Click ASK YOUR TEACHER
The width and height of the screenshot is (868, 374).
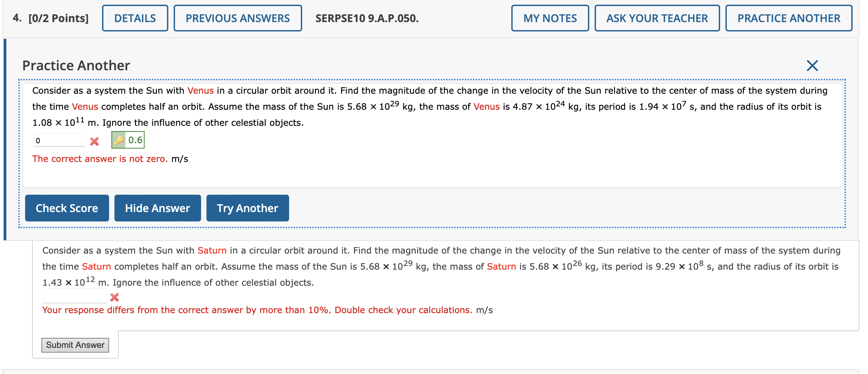(657, 18)
